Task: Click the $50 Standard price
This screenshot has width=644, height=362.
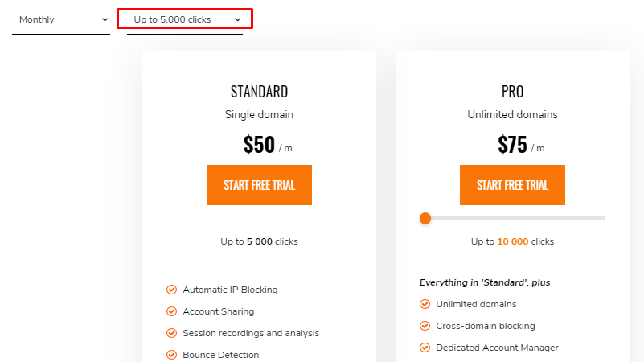Action: [x=259, y=144]
